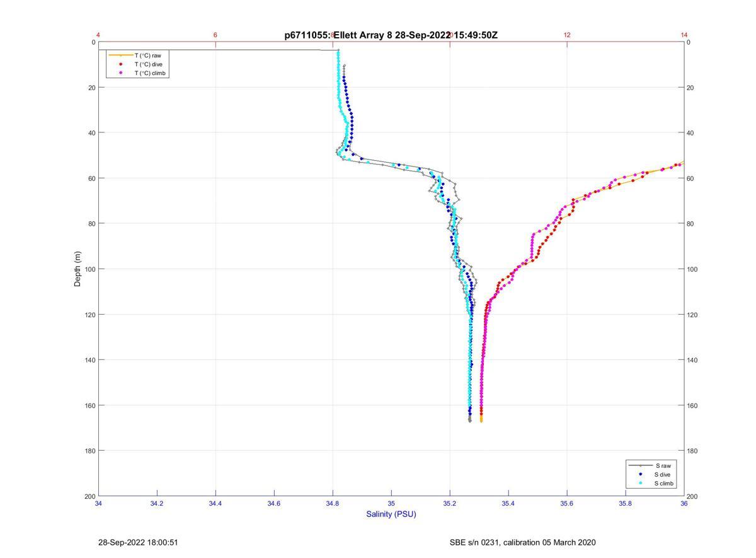Select the orange 'T (°C) raw' legend line sample
Viewport: 756px width, 558px height.
tap(121, 55)
